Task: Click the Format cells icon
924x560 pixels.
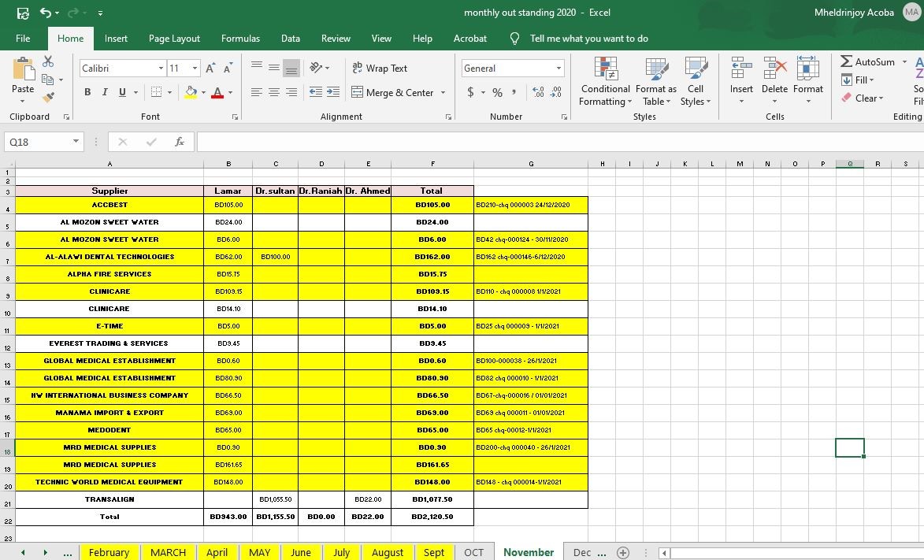Action: 807,68
